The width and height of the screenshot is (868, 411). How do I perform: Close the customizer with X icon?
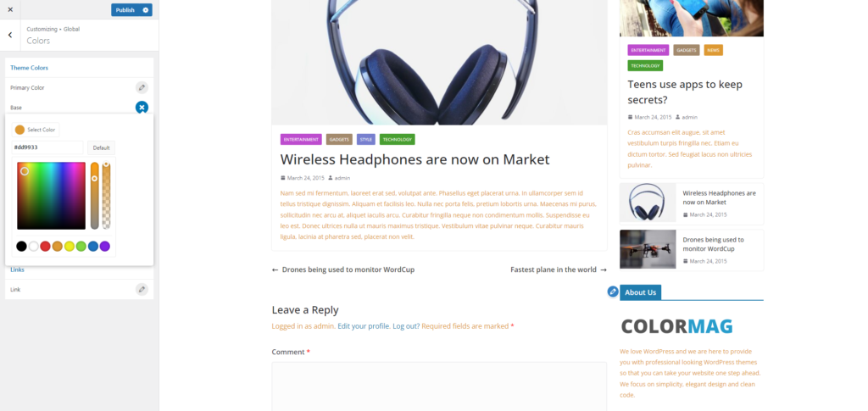[x=10, y=9]
